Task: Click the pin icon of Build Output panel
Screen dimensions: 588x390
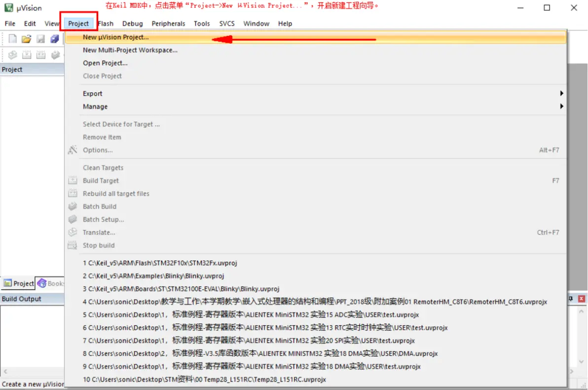Action: [x=571, y=299]
